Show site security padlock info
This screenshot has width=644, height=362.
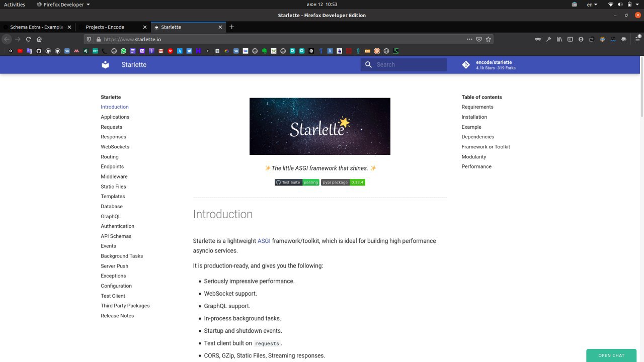[x=98, y=39]
